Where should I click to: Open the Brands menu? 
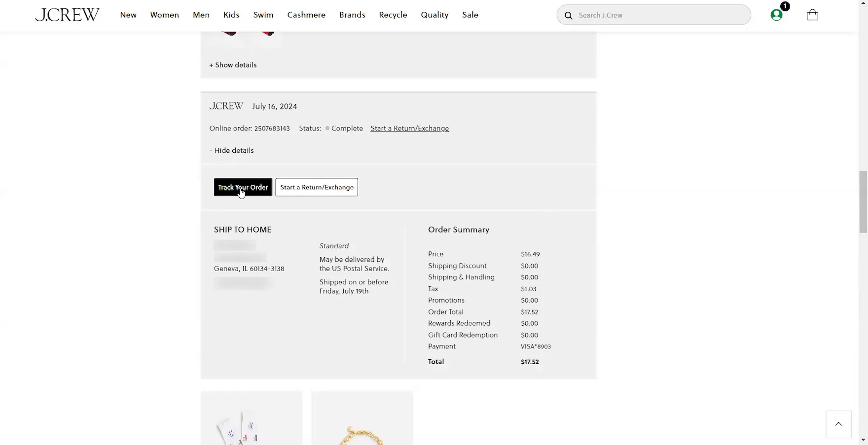[x=352, y=15]
